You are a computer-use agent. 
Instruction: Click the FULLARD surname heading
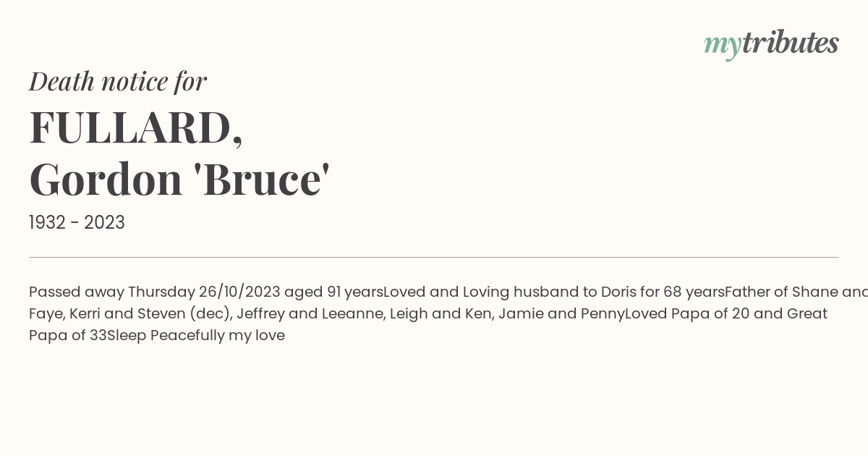(136, 127)
